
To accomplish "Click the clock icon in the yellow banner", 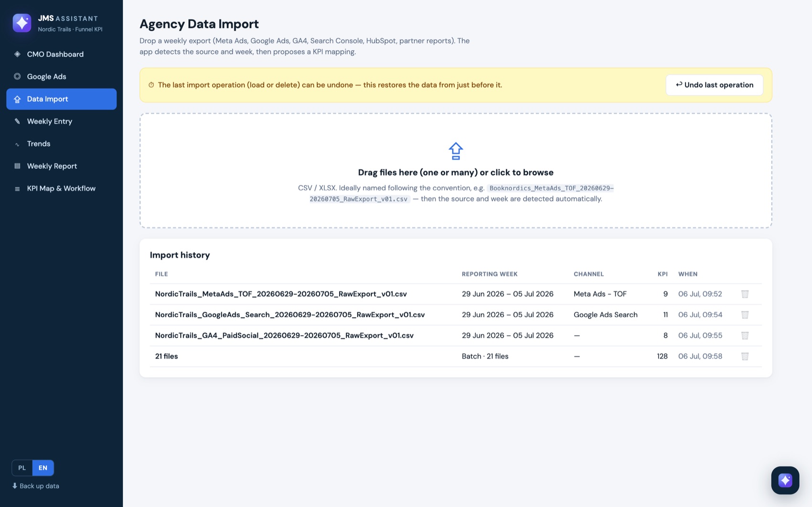I will (x=151, y=85).
